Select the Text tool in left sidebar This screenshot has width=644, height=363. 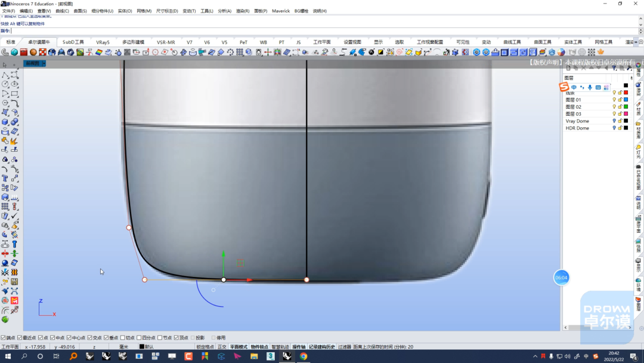pos(5,179)
